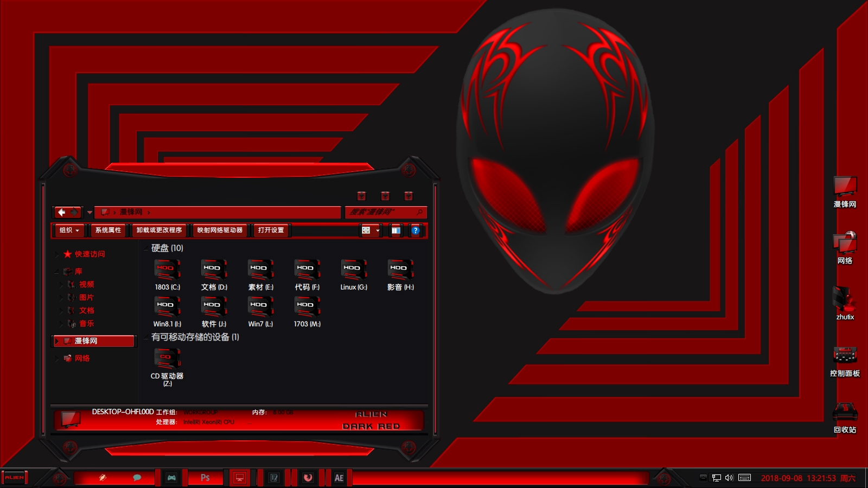Go back with the Explorer back arrow
Screen dimensions: 868x488
(62, 212)
